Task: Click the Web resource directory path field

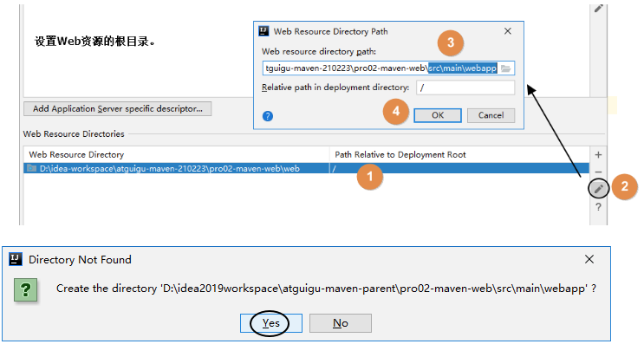Action: tap(388, 68)
